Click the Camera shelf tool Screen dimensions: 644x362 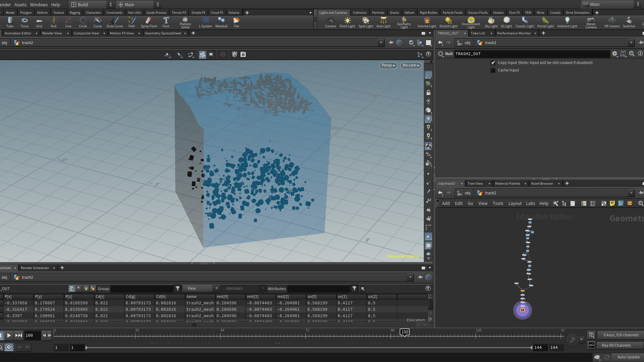point(330,22)
